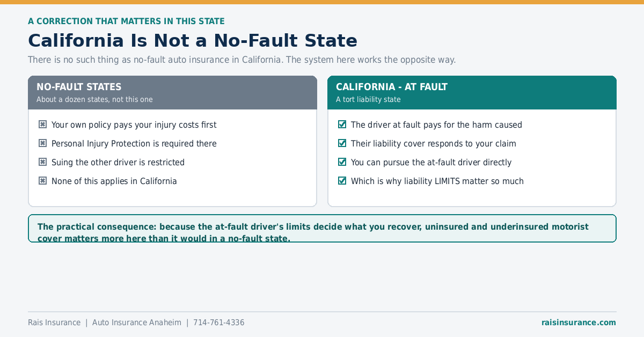Click the X icon next to Personal Injury Protection
Screen dimensions: 644x337
(43, 143)
